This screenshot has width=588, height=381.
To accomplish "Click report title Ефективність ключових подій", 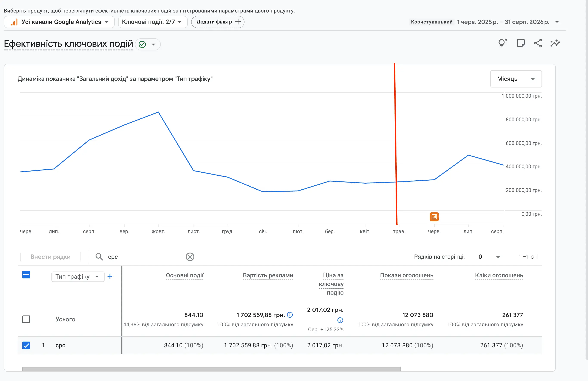I will pos(68,44).
